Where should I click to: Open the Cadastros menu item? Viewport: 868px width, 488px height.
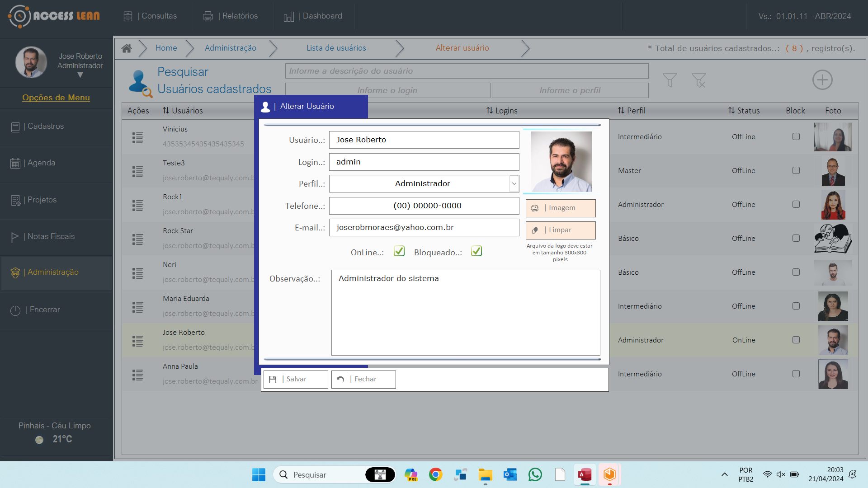[x=45, y=127]
